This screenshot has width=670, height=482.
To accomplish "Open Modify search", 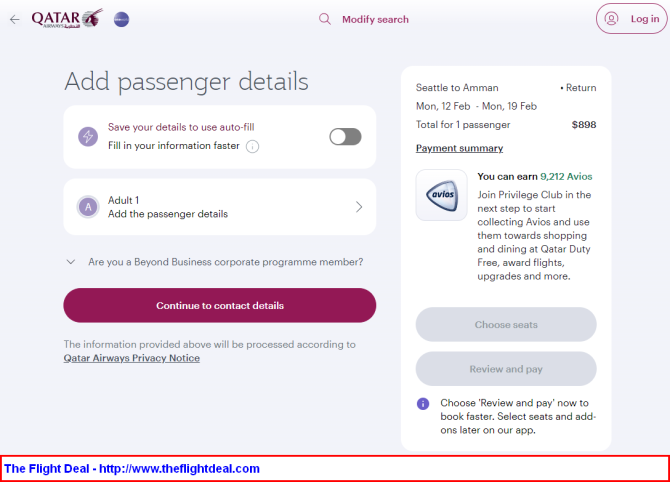I will click(x=375, y=19).
